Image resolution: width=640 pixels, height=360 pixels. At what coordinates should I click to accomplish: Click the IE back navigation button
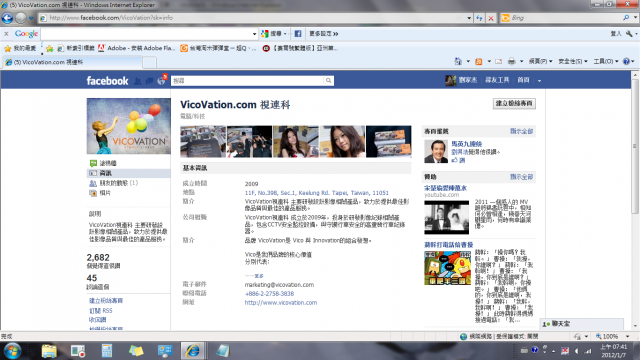8,18
